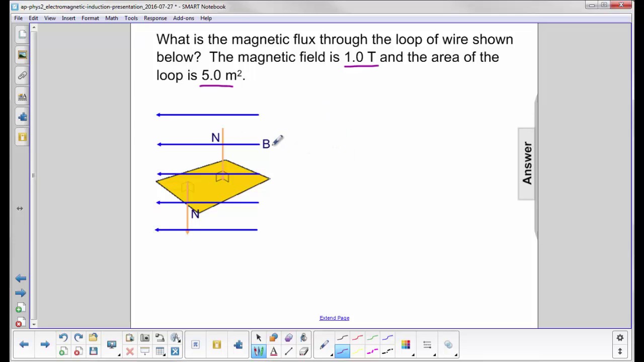644x362 pixels.
Task: Exit with blue X icon
Action: (175, 351)
